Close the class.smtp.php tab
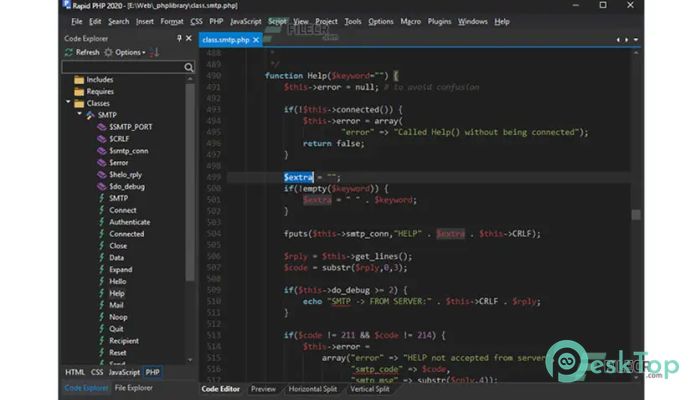The image size is (700, 400). [x=256, y=40]
